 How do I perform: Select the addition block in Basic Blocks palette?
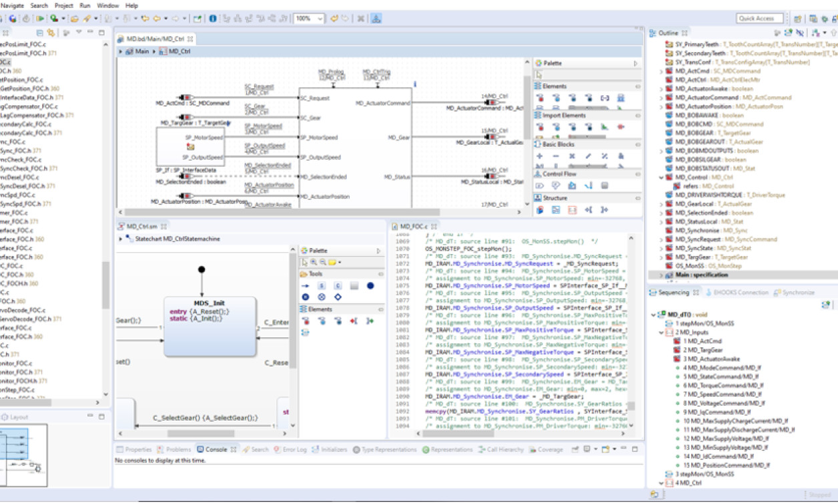(539, 156)
